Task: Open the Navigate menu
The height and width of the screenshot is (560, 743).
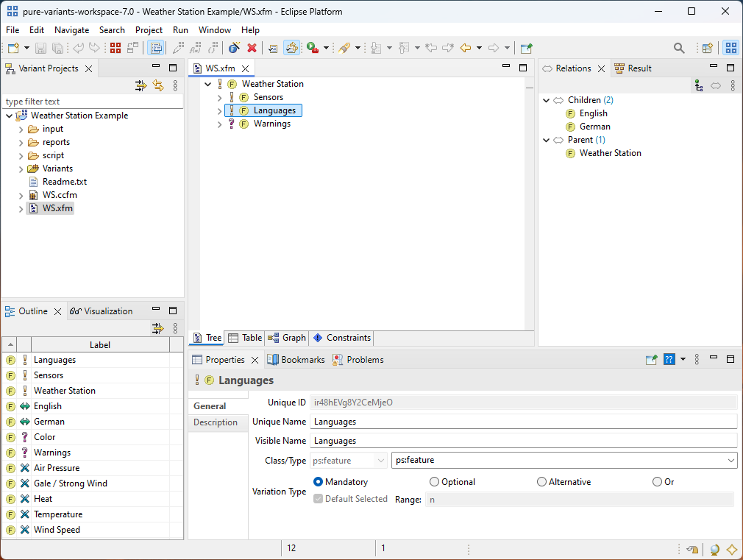Action: point(71,30)
